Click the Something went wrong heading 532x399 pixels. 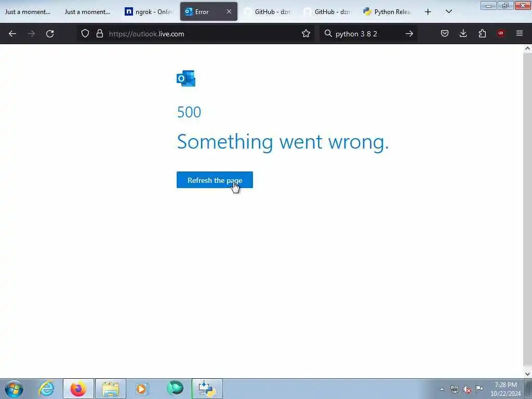283,141
